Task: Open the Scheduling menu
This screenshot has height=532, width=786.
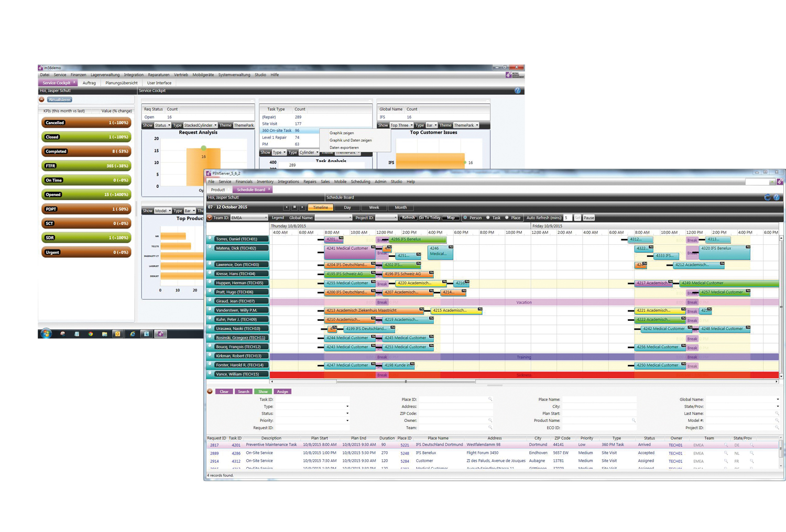Action: point(360,182)
